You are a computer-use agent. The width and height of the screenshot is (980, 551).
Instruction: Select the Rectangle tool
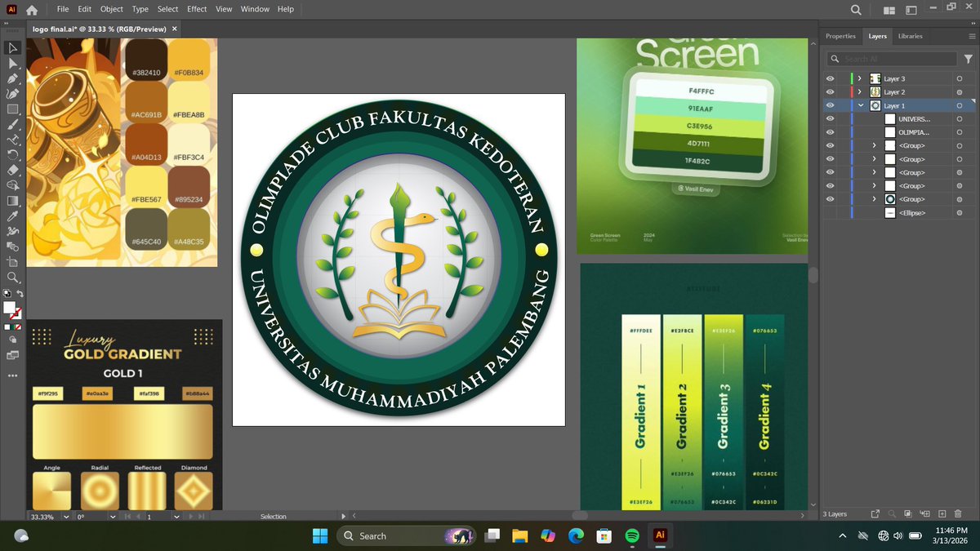click(13, 109)
